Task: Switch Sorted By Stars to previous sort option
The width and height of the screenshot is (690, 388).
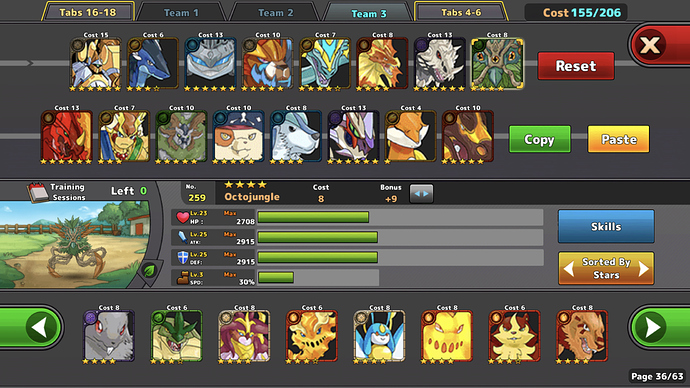Action: 569,268
